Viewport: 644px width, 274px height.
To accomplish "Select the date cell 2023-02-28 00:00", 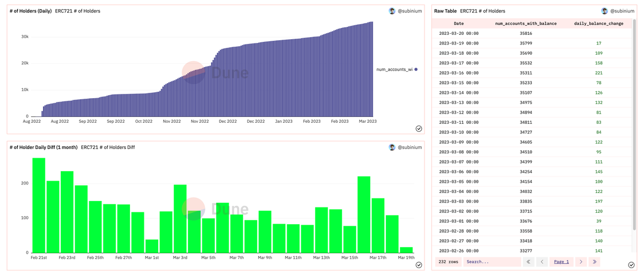I will coord(459,231).
